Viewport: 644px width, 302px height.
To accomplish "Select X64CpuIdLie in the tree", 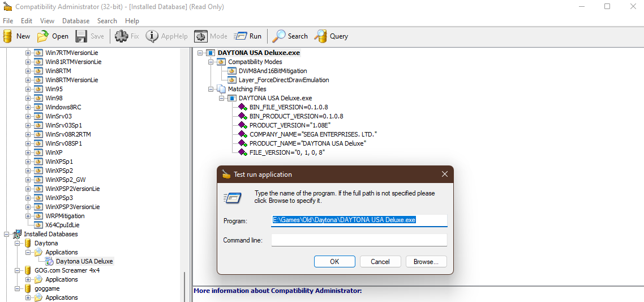I will [x=62, y=224].
